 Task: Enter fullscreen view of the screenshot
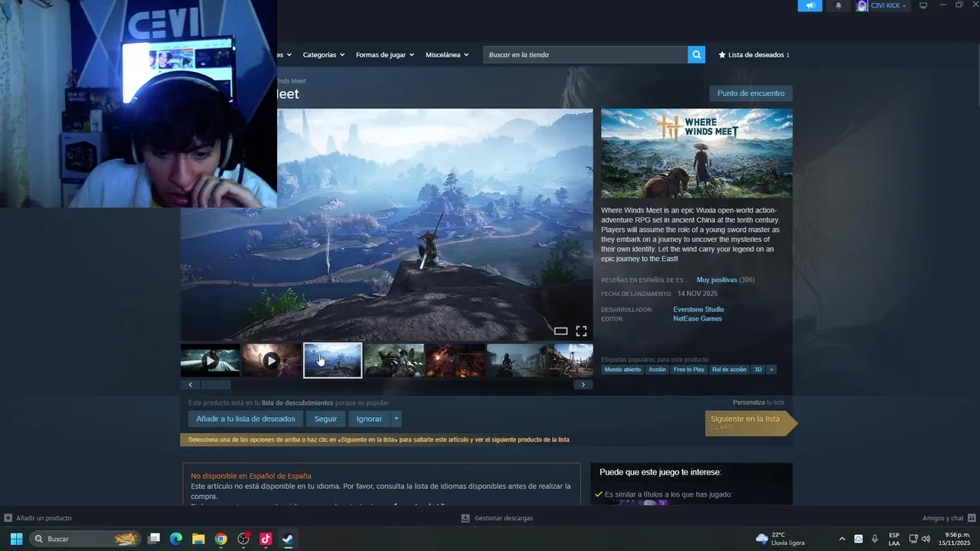[x=581, y=331]
